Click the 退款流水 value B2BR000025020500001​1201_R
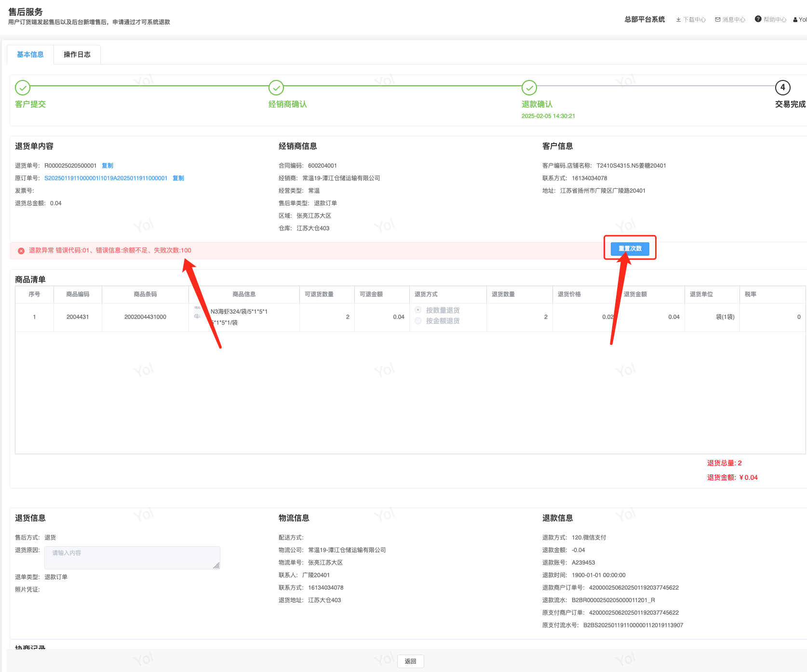This screenshot has height=672, width=807. pos(613,600)
